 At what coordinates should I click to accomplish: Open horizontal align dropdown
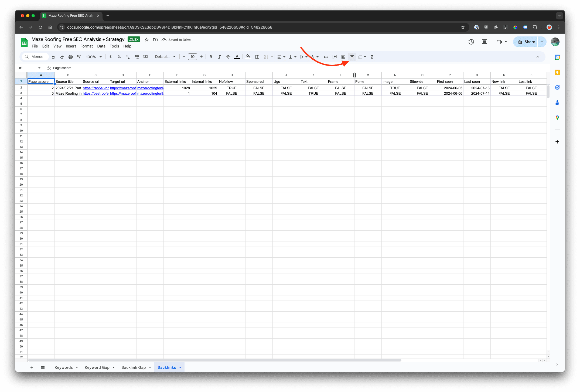(x=281, y=57)
